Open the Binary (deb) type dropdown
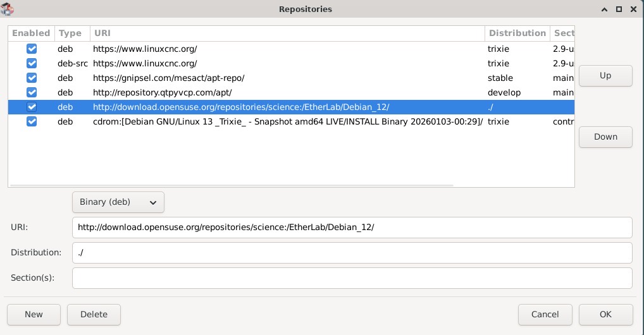Screen dimensions: 644x335 pos(118,202)
